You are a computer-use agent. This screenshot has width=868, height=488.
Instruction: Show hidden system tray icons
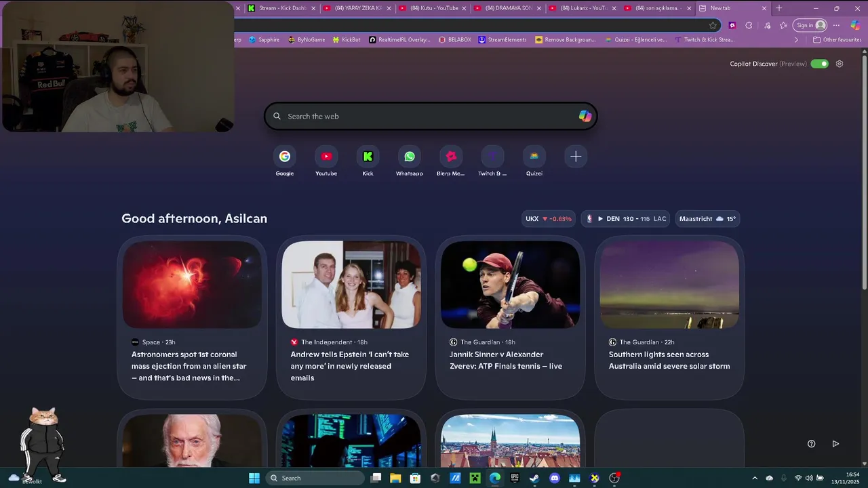[x=755, y=478]
